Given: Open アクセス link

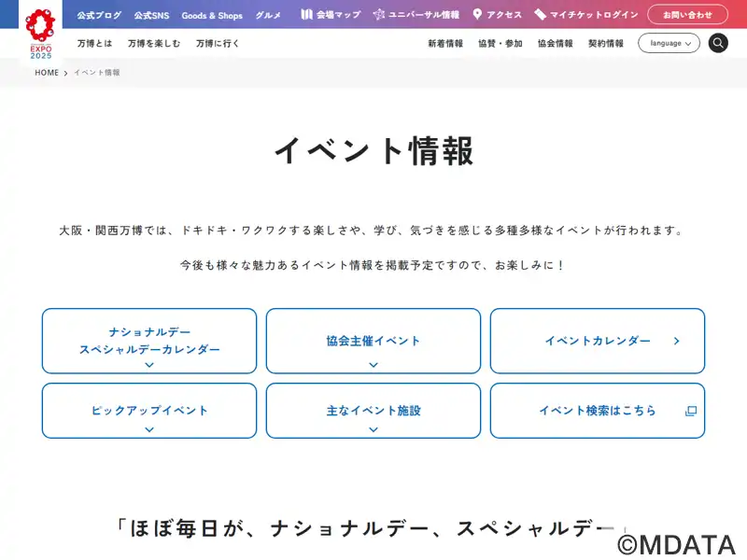Looking at the screenshot, I should coord(498,15).
